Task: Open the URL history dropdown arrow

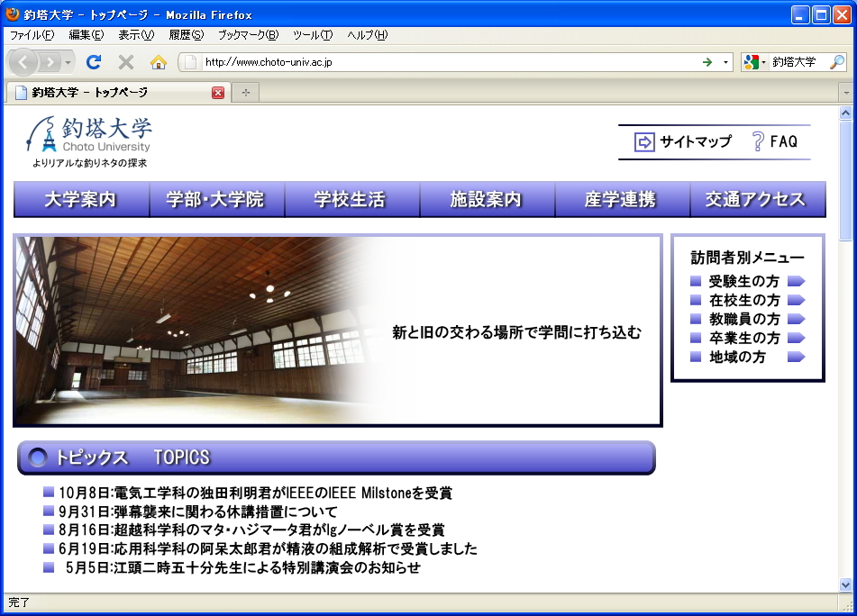Action: coord(726,62)
